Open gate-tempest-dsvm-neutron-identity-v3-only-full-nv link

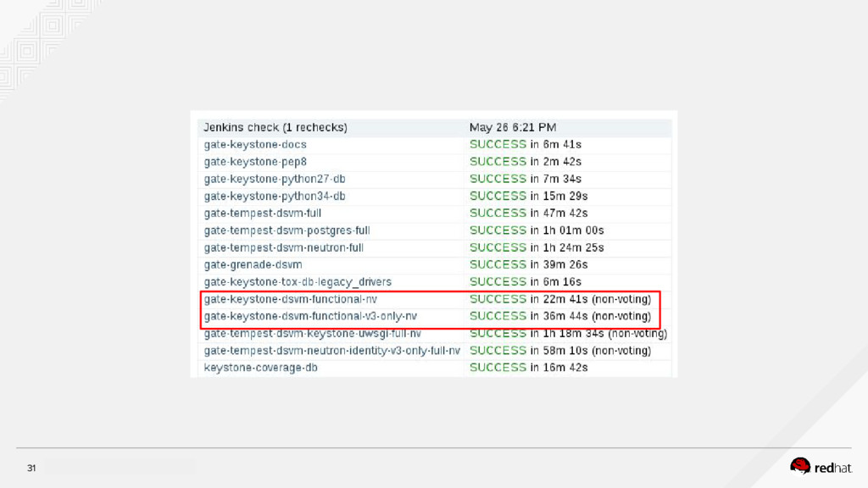331,351
